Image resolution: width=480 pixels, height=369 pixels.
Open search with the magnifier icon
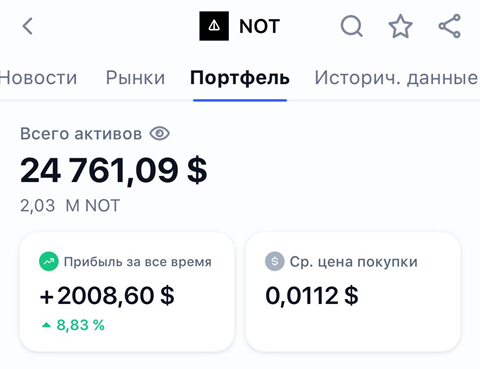pos(351,26)
